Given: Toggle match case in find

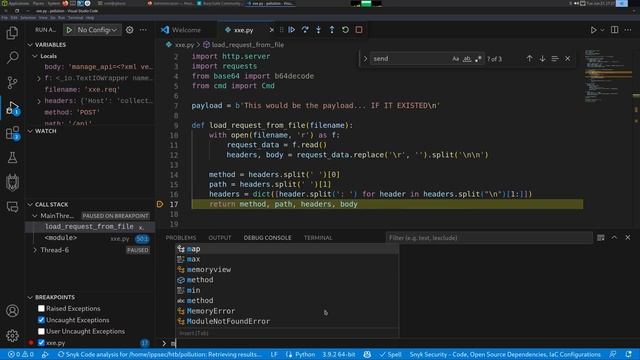Looking at the screenshot, I should [456, 59].
